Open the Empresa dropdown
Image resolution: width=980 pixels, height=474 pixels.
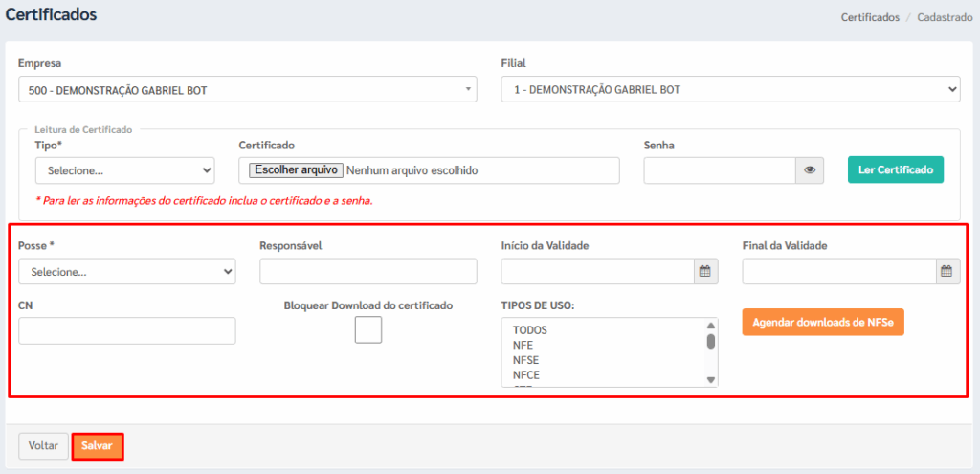point(247,90)
